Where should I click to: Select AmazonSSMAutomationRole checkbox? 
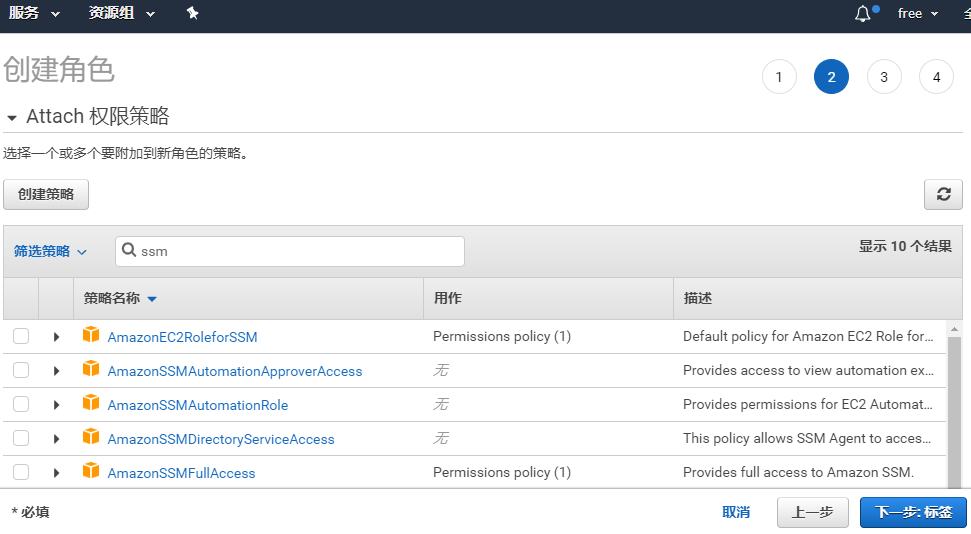point(21,405)
